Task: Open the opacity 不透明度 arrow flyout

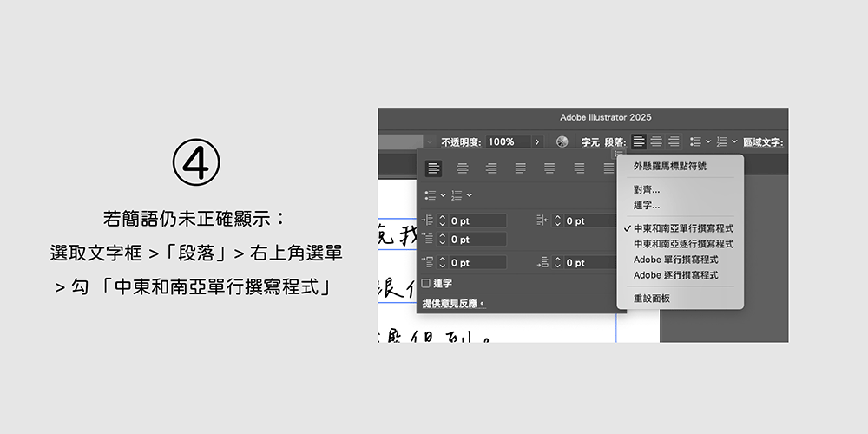Action: 536,141
